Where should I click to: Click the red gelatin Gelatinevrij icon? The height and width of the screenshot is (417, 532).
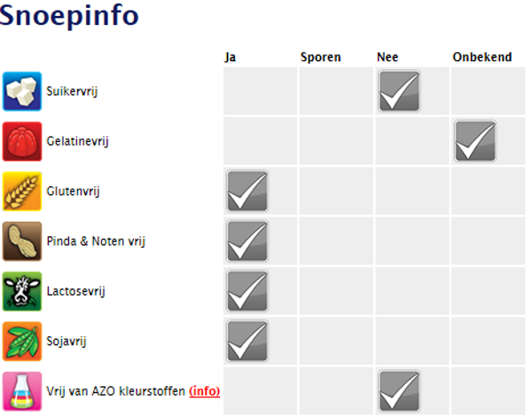[x=22, y=141]
